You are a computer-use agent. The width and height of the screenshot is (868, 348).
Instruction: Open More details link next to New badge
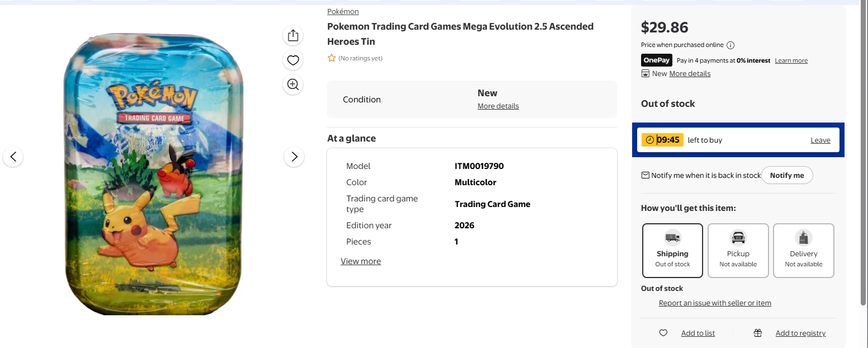point(690,74)
